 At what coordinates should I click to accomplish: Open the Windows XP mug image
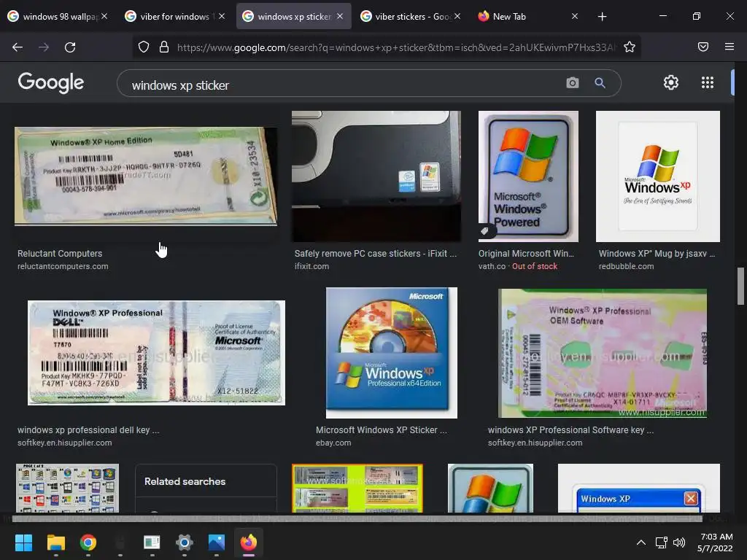(x=658, y=176)
